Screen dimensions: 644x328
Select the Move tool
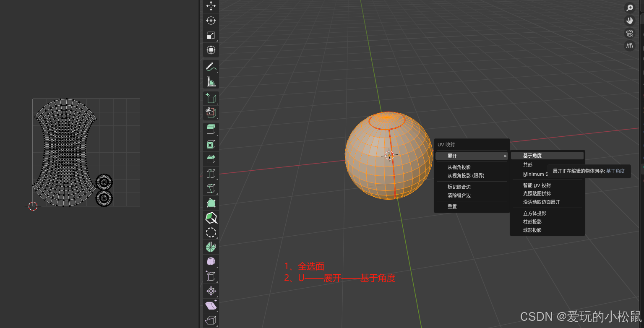(x=211, y=5)
